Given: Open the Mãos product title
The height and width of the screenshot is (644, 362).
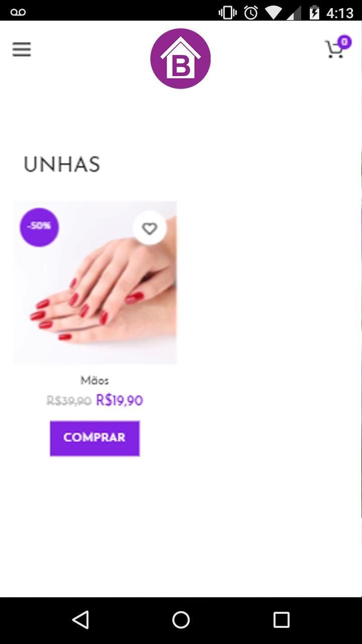Looking at the screenshot, I should (x=95, y=381).
